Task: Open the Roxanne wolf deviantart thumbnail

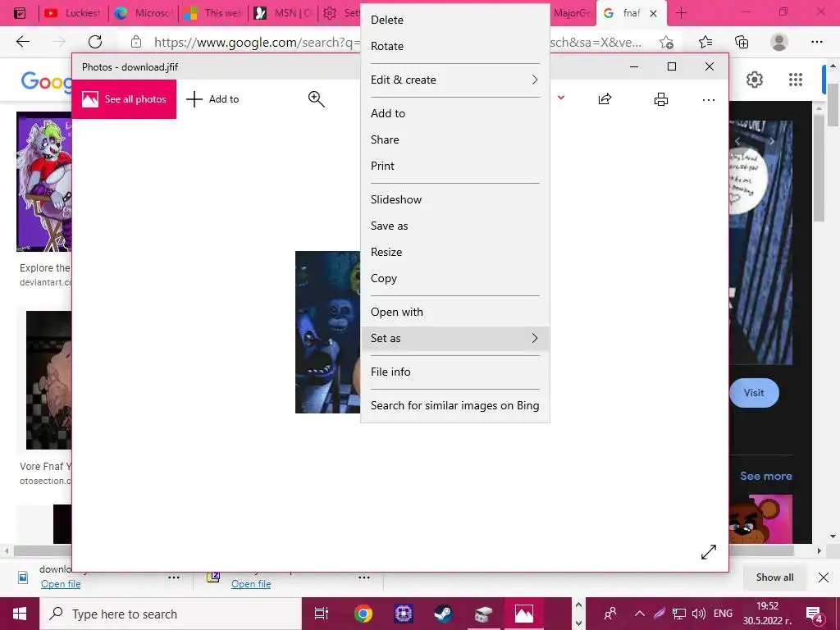Action: (44, 181)
